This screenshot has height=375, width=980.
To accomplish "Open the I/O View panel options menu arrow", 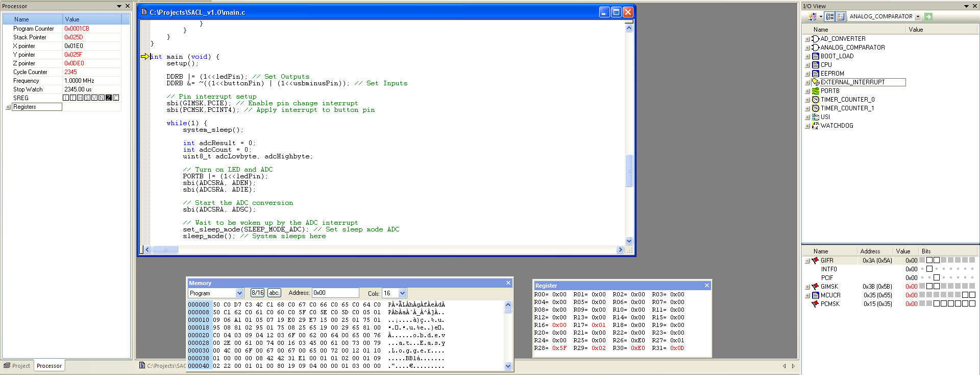I will coord(966,6).
